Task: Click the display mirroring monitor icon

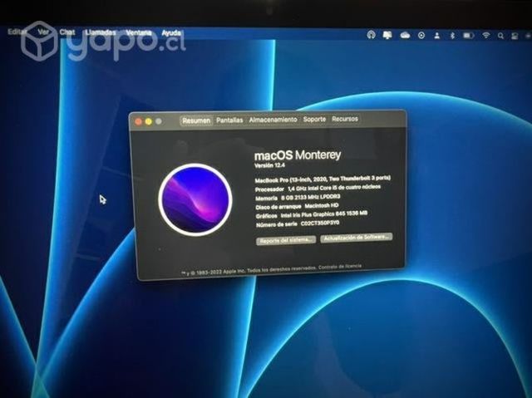Action: [x=387, y=35]
